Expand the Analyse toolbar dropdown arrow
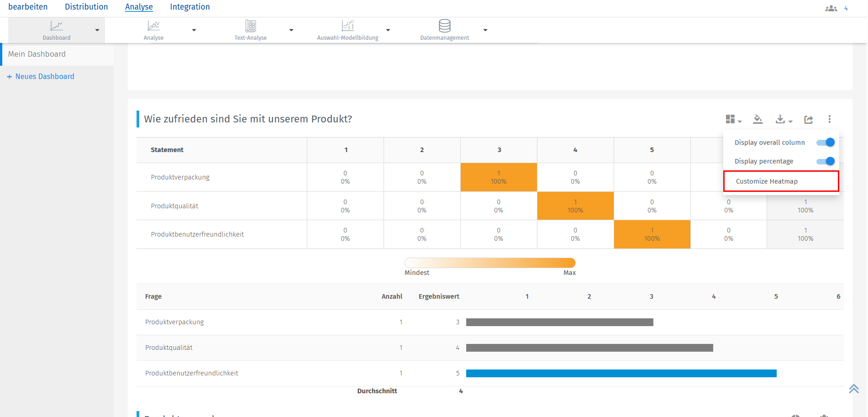868x417 pixels. coord(194,30)
